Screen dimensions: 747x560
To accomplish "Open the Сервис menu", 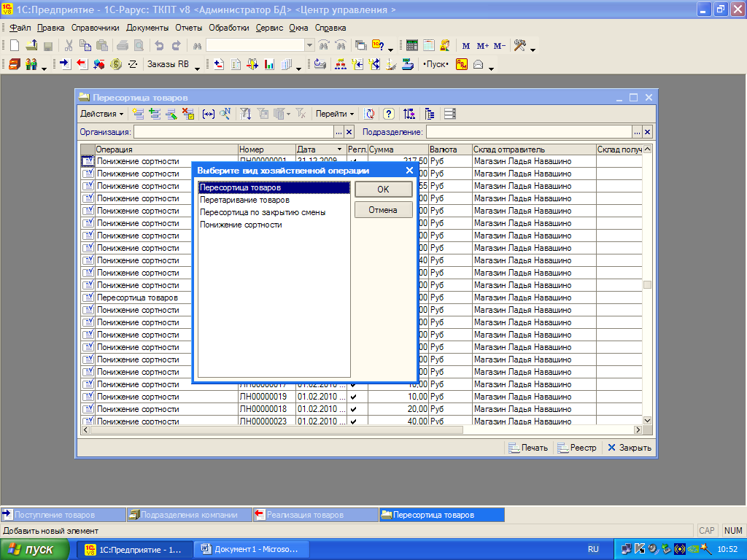I will pos(269,28).
